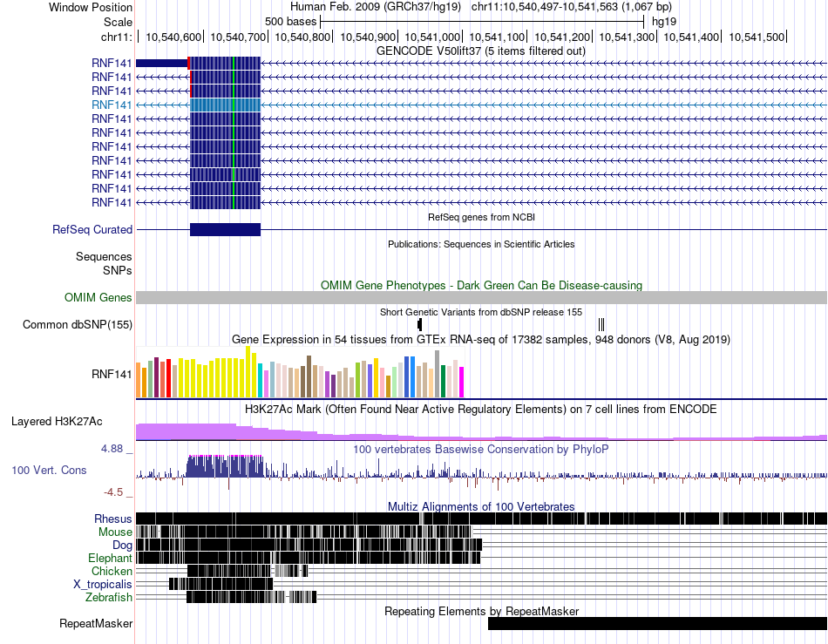Click the Common dbSNP(155) track label

pos(77,325)
